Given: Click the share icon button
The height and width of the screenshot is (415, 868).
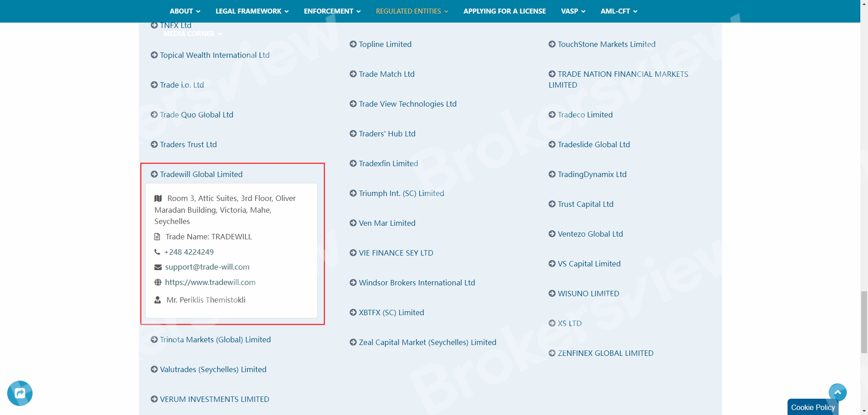Looking at the screenshot, I should tap(20, 393).
